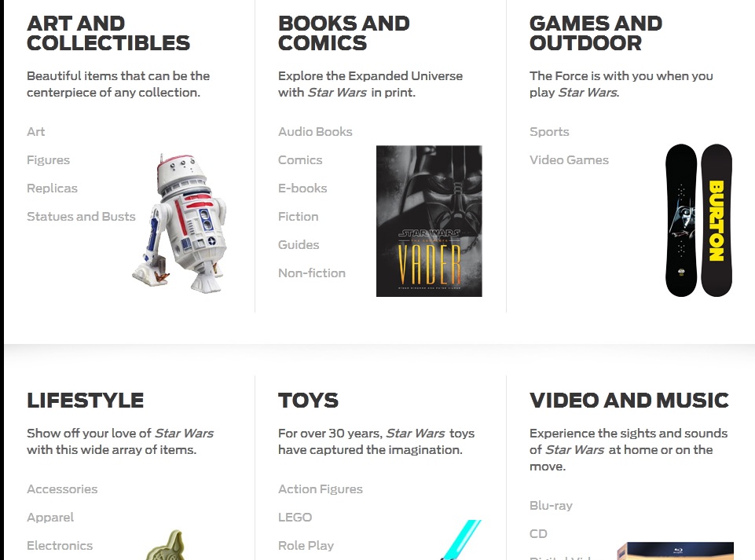Browse the Apparel link
The width and height of the screenshot is (755, 560).
[x=50, y=518]
